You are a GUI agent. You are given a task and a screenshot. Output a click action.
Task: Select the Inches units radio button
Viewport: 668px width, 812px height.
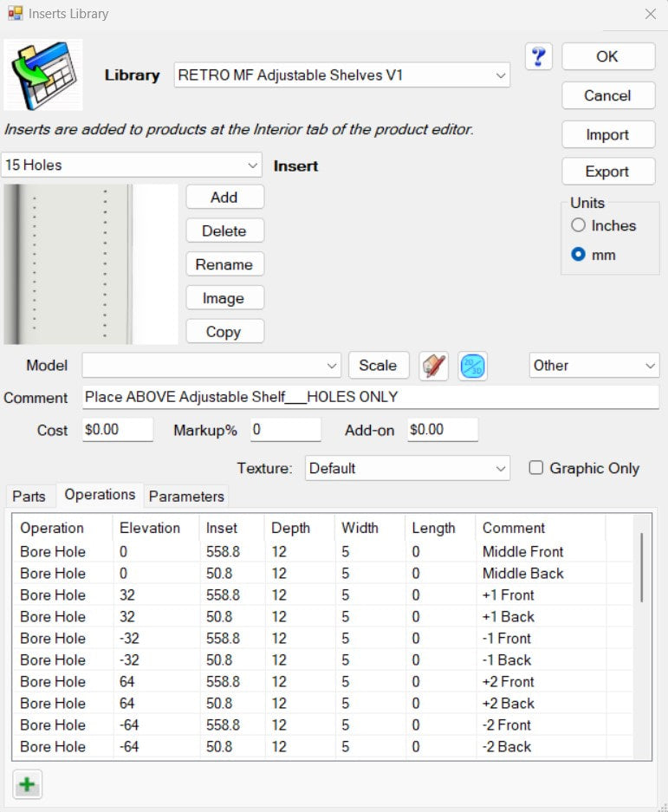tap(579, 225)
